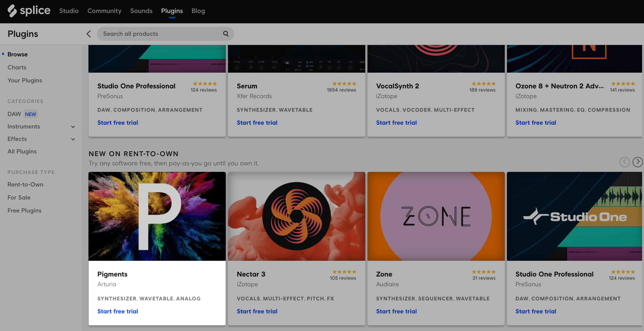Screen dimensions: 644x331
Task: Click the search magnifier icon
Action: [x=226, y=34]
